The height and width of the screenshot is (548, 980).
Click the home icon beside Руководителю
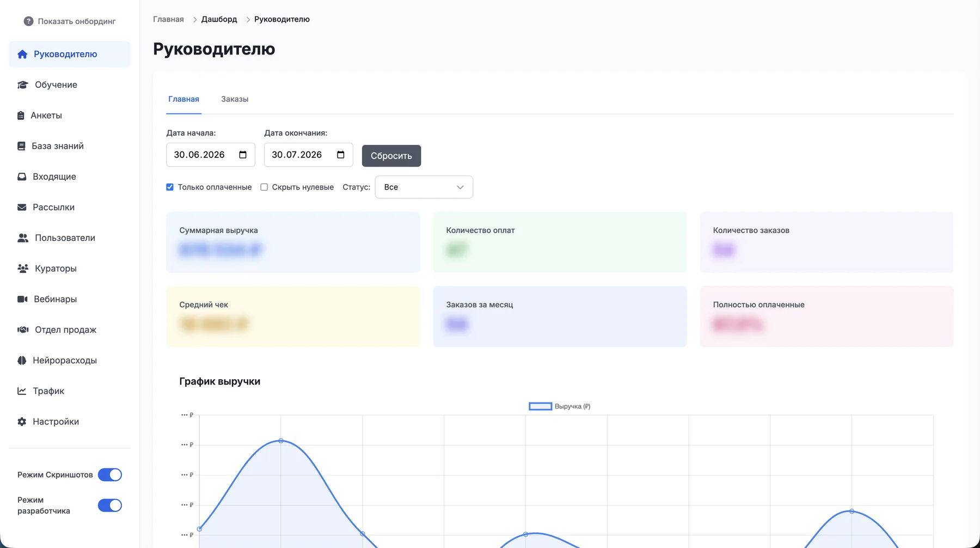[x=22, y=54]
